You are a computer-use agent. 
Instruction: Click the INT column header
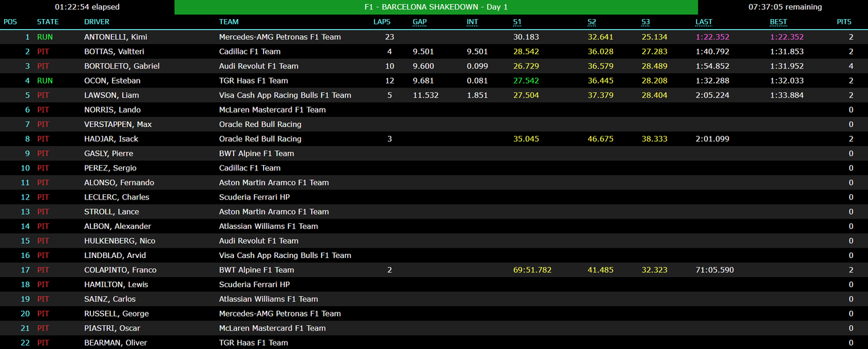point(472,22)
